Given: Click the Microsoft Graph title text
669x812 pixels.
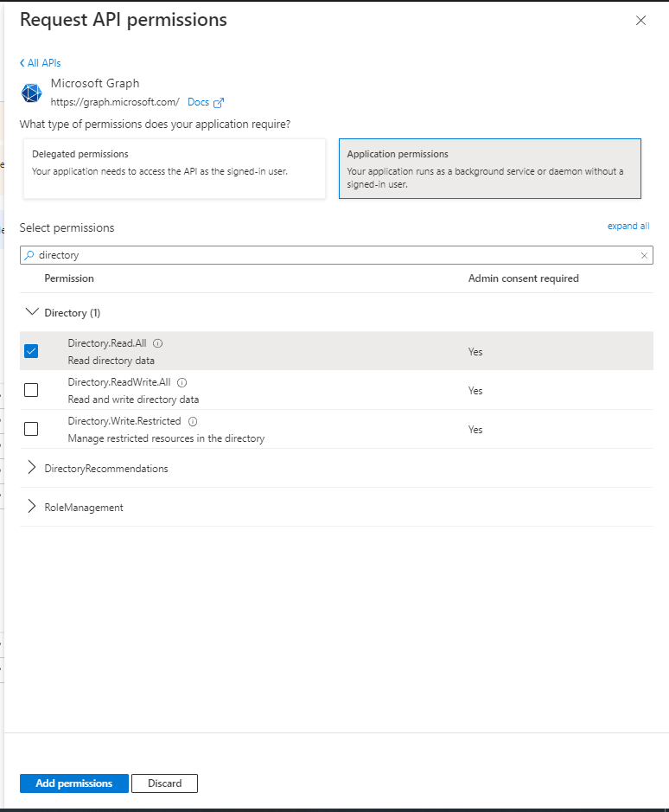Looking at the screenshot, I should [x=95, y=83].
